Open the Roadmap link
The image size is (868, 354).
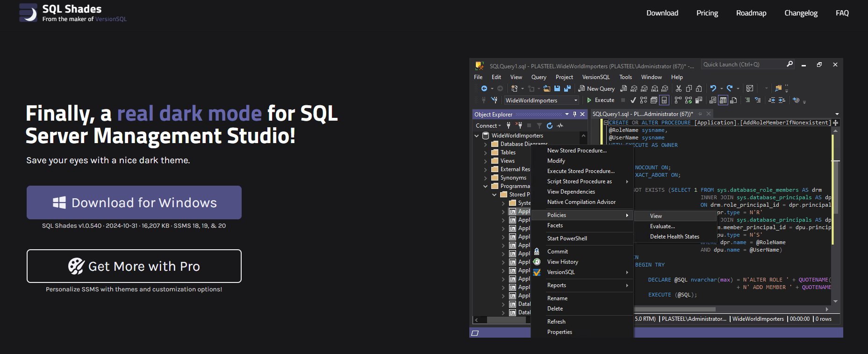[751, 13]
